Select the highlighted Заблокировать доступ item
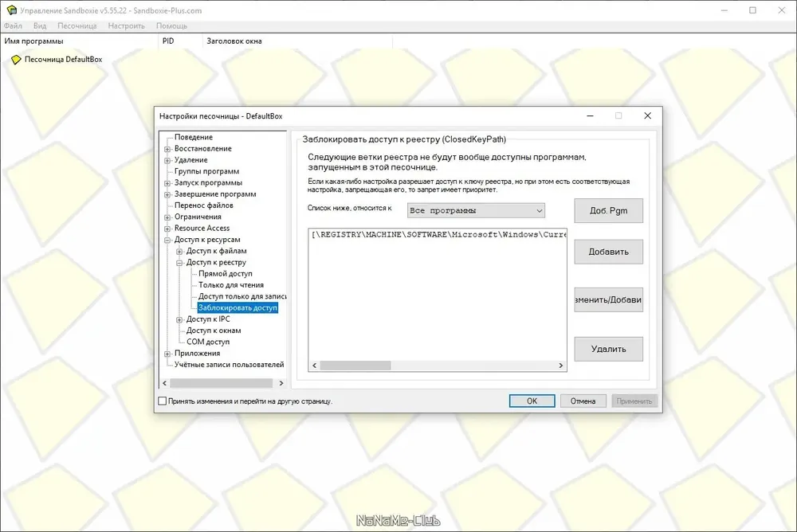 (x=238, y=307)
